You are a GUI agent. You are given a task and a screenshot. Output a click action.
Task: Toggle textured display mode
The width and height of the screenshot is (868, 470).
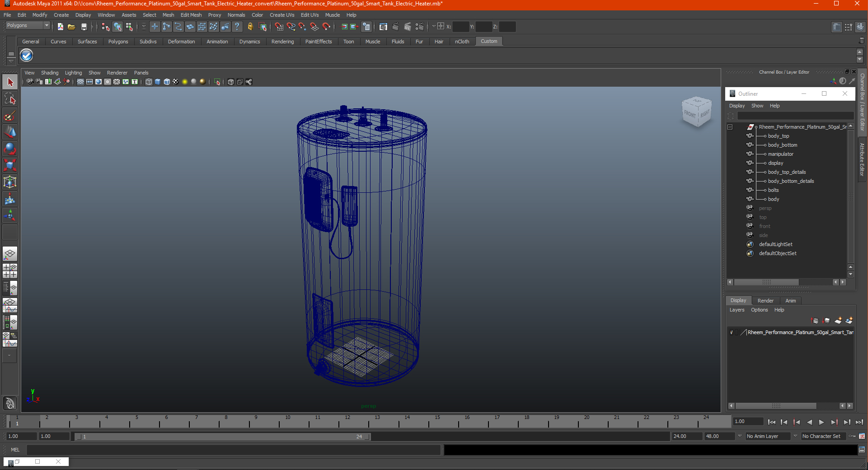176,82
